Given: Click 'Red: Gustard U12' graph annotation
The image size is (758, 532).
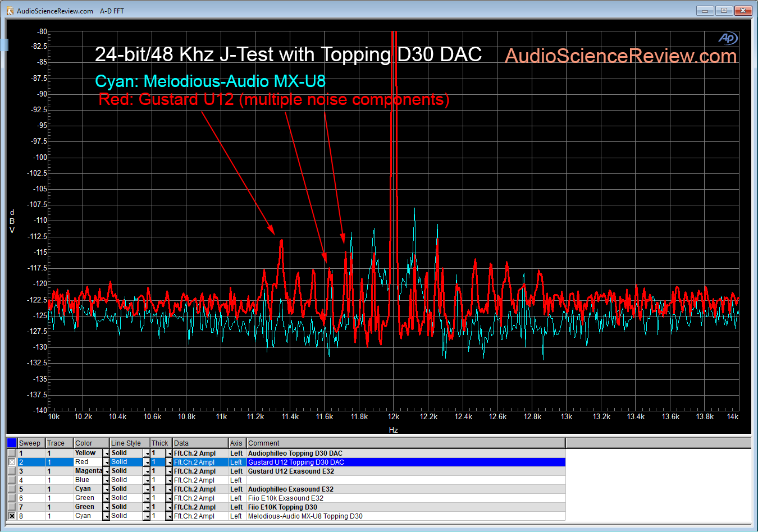Looking at the screenshot, I should (166, 100).
